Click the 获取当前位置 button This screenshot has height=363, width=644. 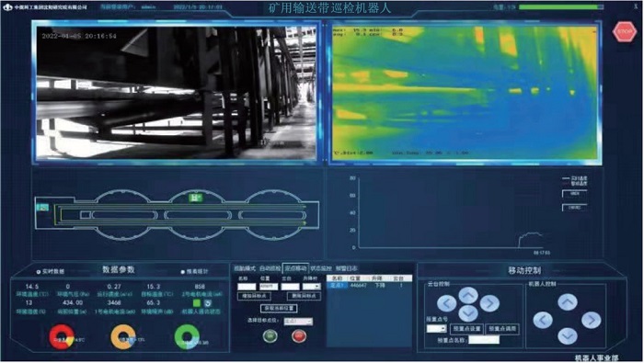[280, 308]
